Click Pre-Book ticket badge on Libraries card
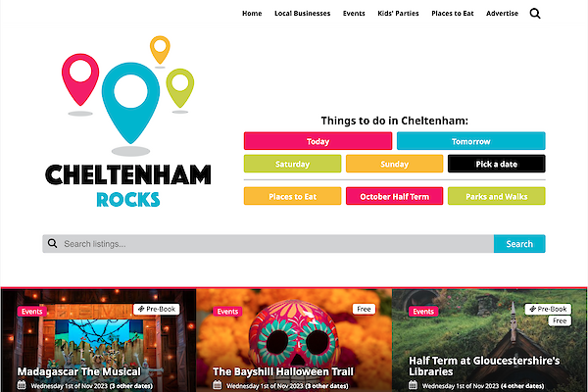 (x=548, y=309)
